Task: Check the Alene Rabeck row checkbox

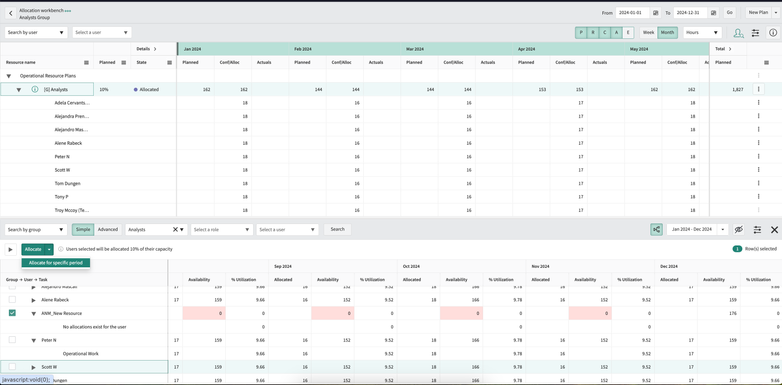Action: click(x=12, y=300)
